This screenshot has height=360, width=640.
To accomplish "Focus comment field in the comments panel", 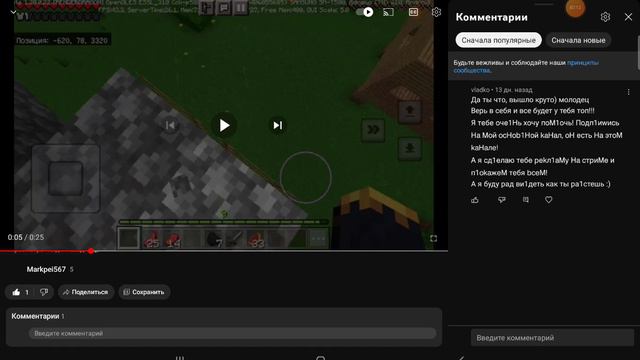I will (x=552, y=338).
